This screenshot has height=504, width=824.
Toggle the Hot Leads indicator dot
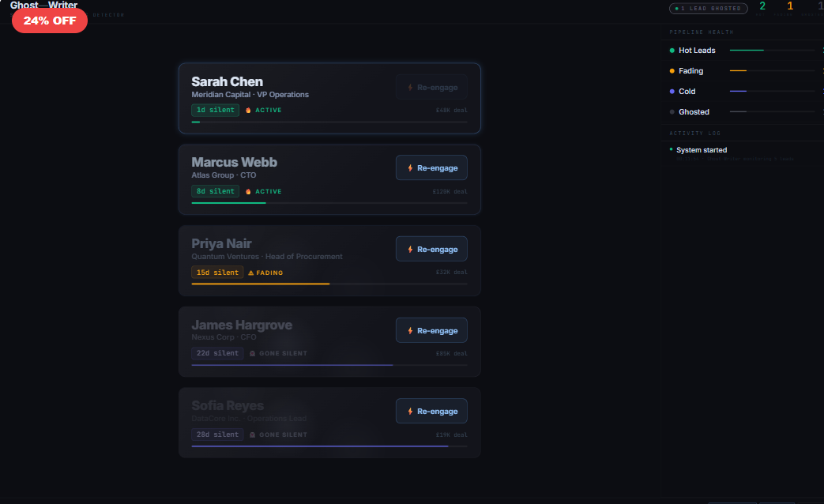(x=671, y=50)
